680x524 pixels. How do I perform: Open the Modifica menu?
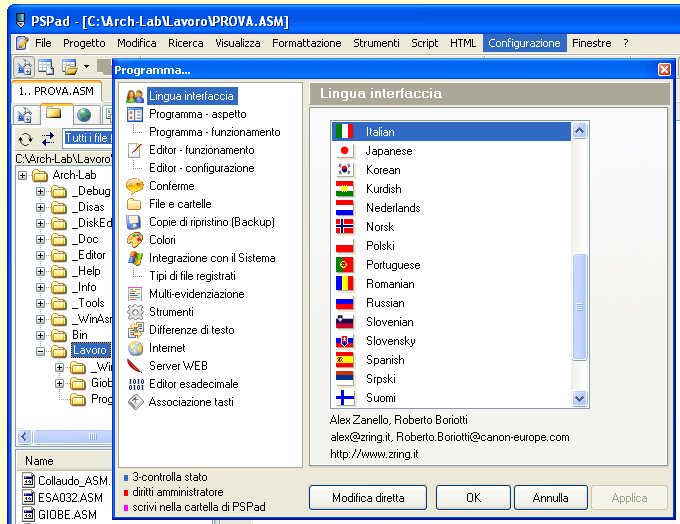coord(137,43)
